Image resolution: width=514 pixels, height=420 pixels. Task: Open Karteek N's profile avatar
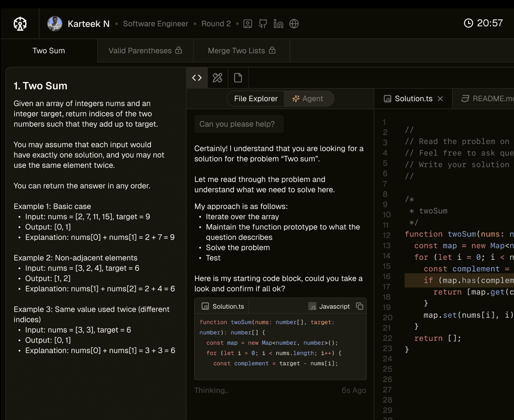click(x=55, y=24)
